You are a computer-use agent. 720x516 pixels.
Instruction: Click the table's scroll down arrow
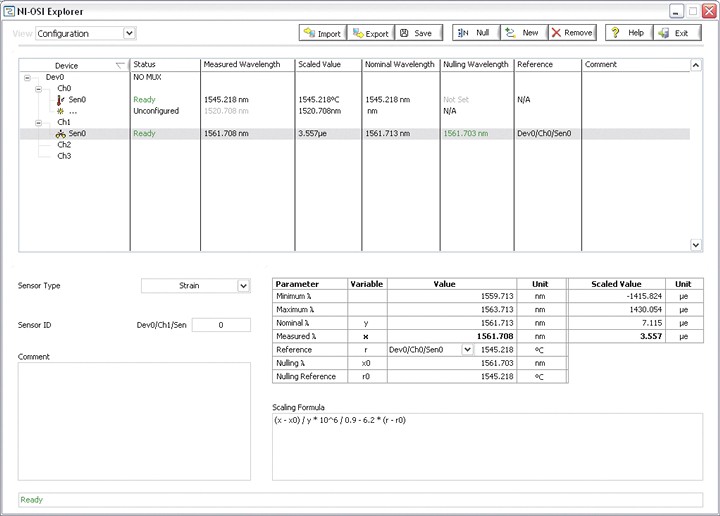pos(696,244)
